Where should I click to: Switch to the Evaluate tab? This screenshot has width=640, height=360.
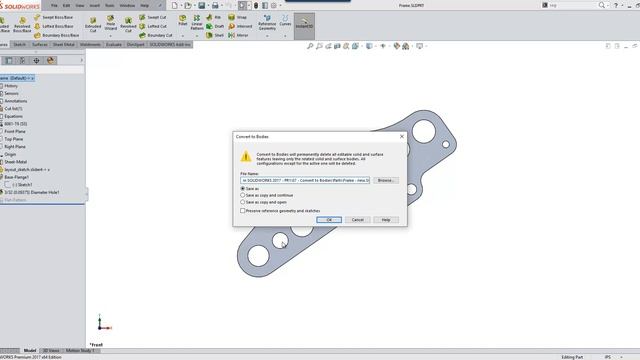coord(114,44)
